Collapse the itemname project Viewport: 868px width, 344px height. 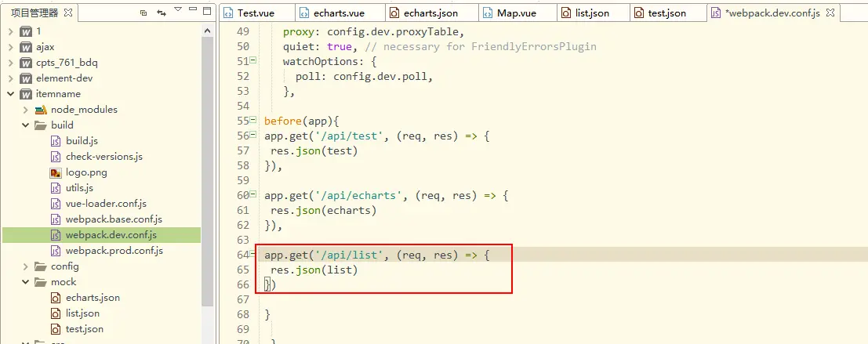tap(10, 93)
